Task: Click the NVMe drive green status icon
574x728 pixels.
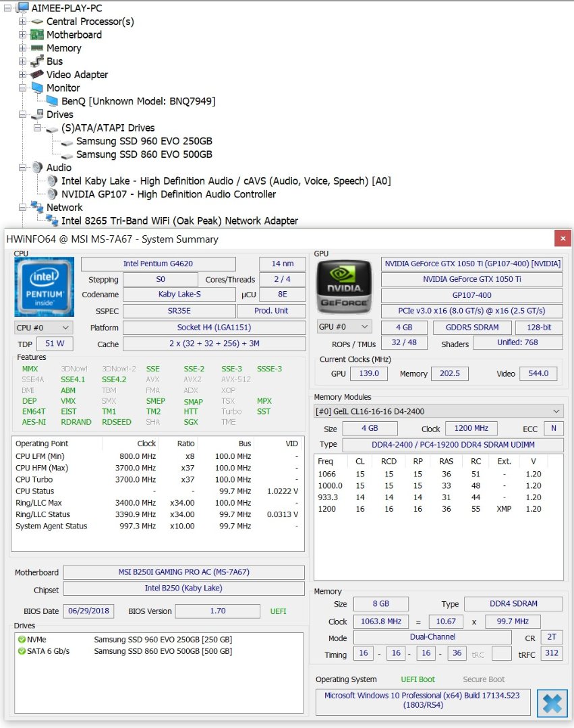Action: (x=22, y=639)
